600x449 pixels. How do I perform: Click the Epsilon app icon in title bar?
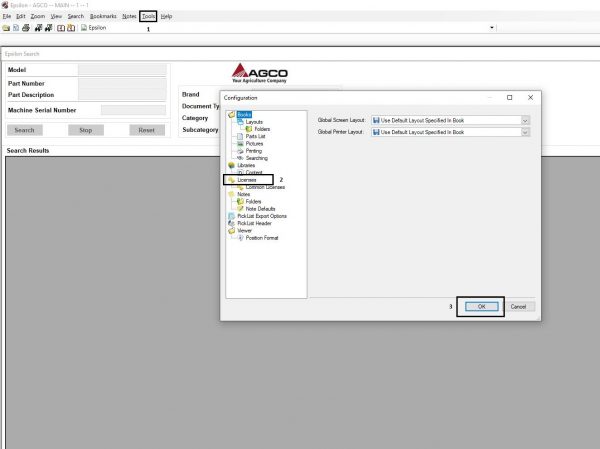coord(5,5)
